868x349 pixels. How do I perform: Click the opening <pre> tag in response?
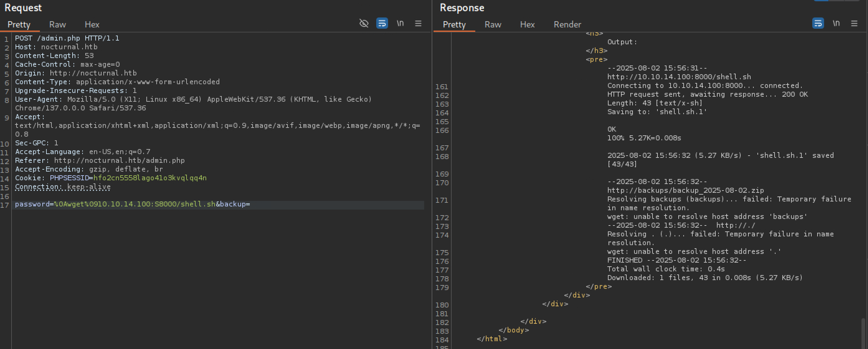[596, 59]
